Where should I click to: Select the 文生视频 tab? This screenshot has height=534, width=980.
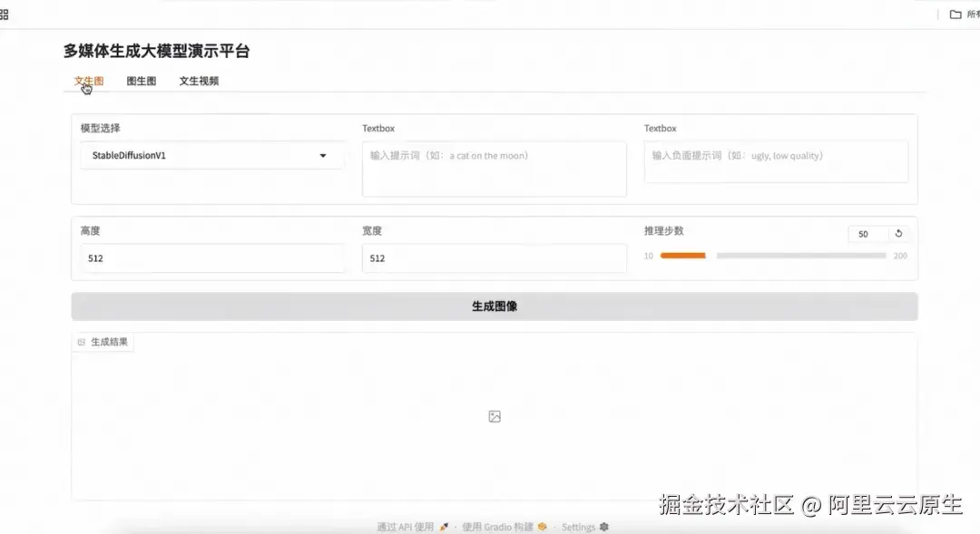[199, 82]
